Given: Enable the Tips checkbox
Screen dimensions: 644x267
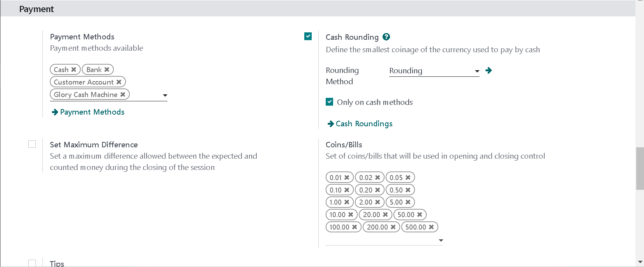Looking at the screenshot, I should pyautogui.click(x=32, y=263).
